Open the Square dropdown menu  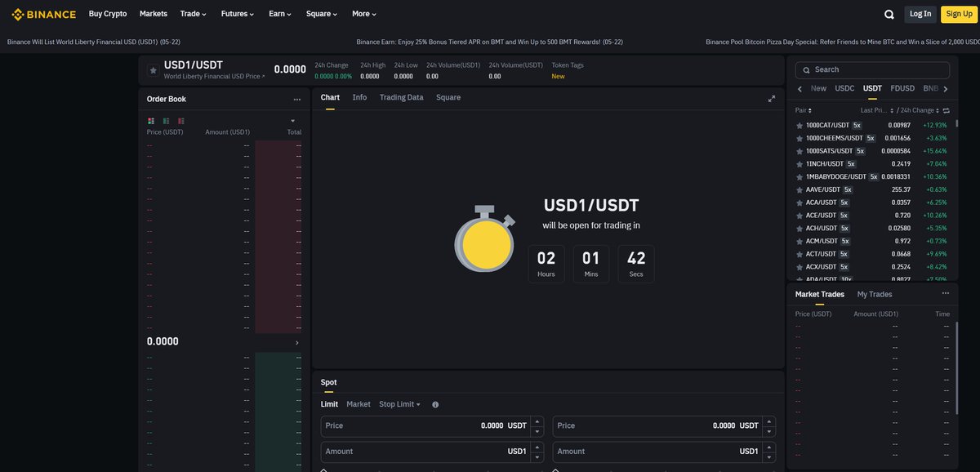tap(323, 14)
